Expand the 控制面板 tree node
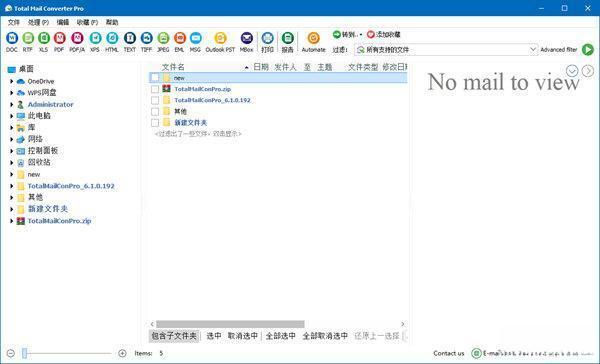 coord(11,151)
